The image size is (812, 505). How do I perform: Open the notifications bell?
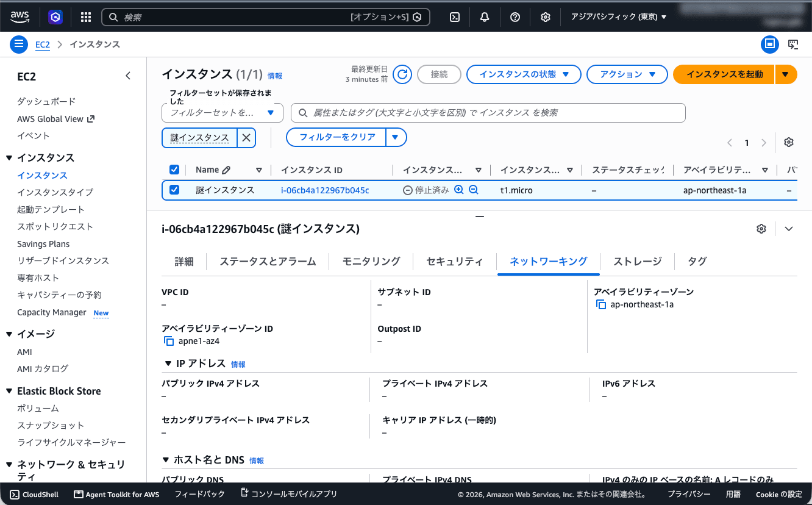485,17
